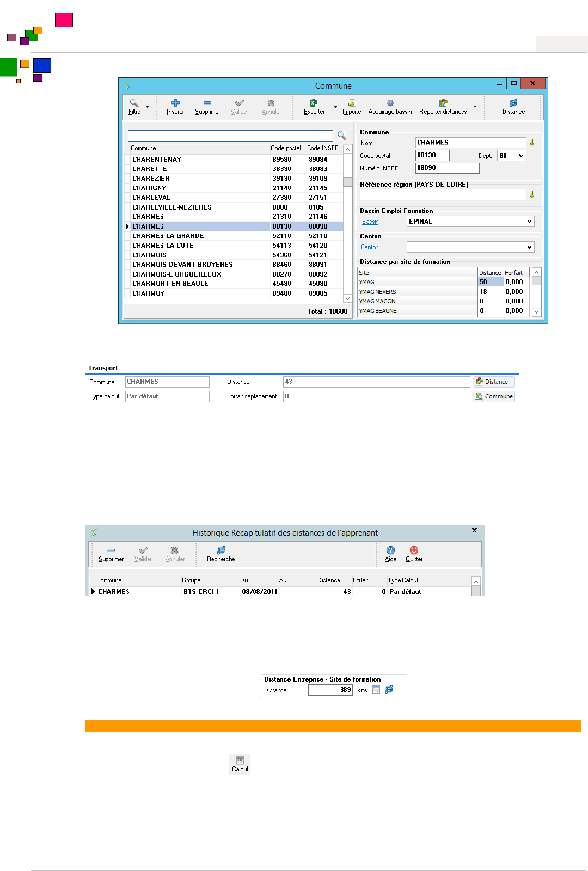
Task: Click the Code INSEE column header
Action: coord(323,148)
